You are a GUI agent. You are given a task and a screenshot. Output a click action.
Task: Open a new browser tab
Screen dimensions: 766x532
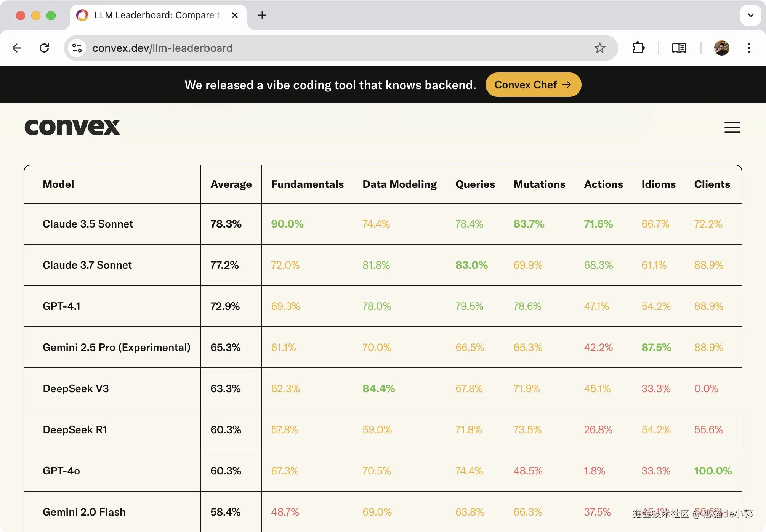[x=262, y=15]
